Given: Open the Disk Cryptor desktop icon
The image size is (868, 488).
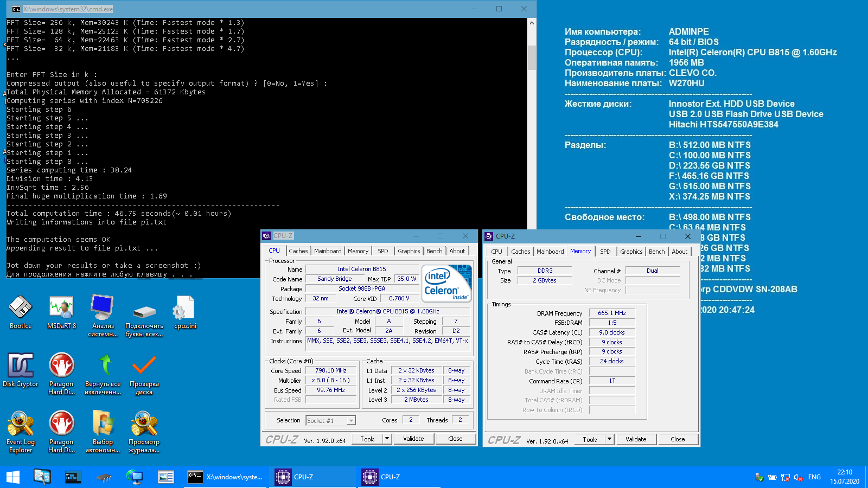Looking at the screenshot, I should click(21, 370).
